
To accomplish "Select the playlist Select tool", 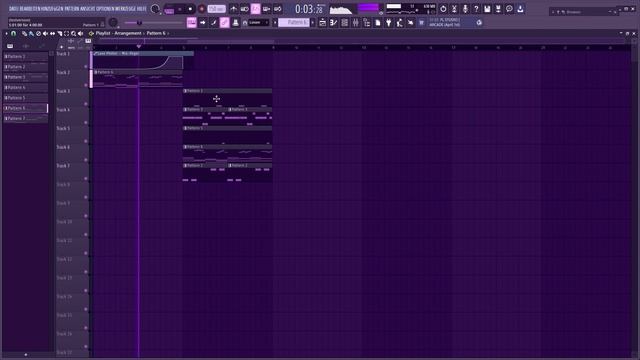I will [67, 33].
